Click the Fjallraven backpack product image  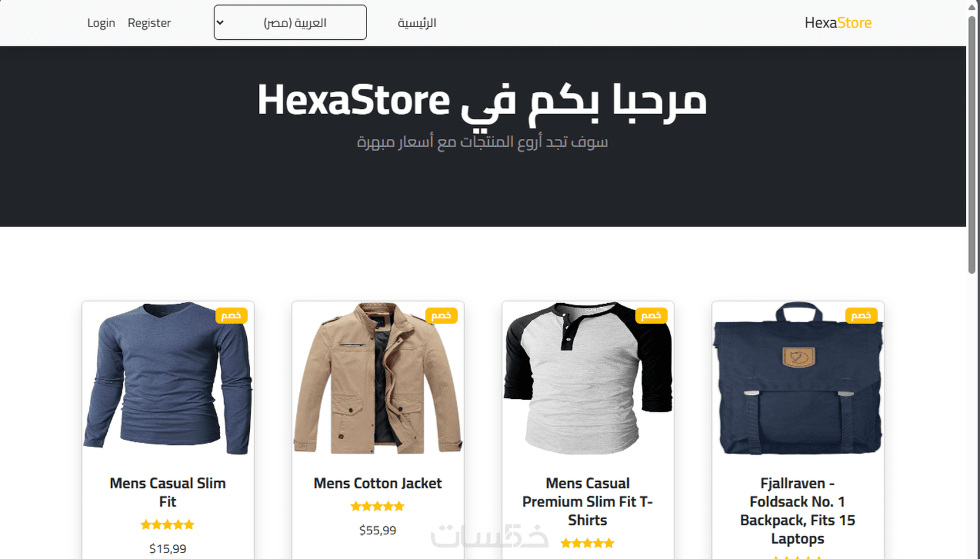pyautogui.click(x=797, y=378)
